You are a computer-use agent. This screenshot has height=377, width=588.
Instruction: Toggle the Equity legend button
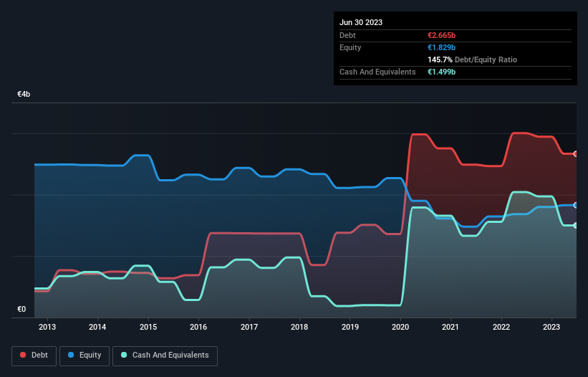point(85,355)
